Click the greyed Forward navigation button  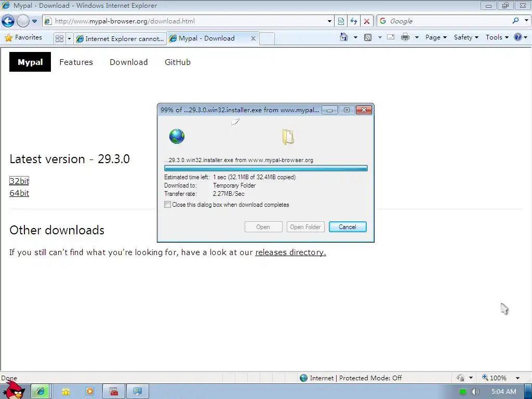click(x=23, y=21)
